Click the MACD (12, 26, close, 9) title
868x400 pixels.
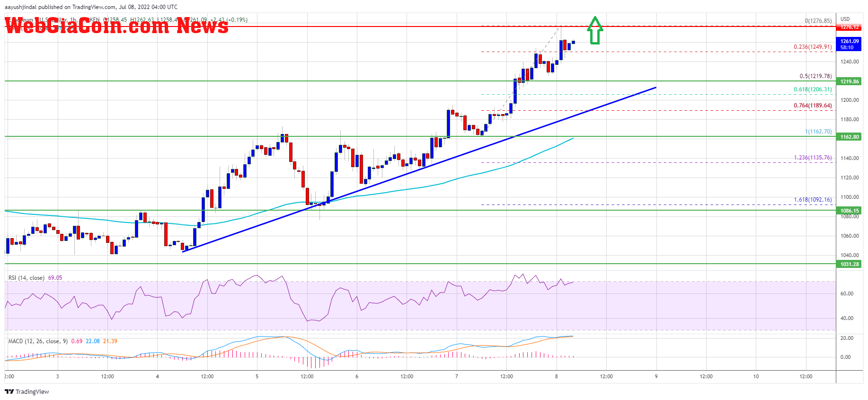tap(38, 341)
